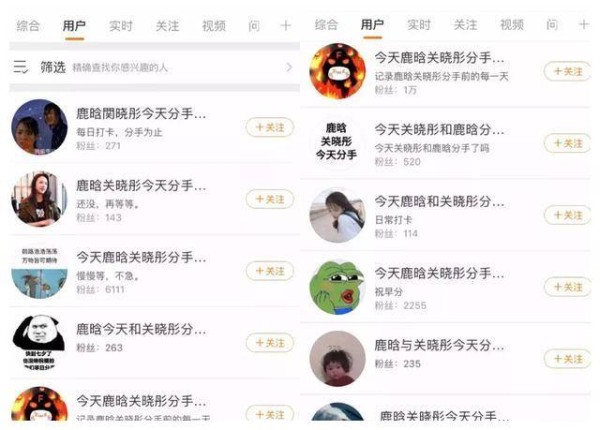The width and height of the screenshot is (600, 430).
Task: Open 实时 tab in left panel
Action: tap(121, 26)
